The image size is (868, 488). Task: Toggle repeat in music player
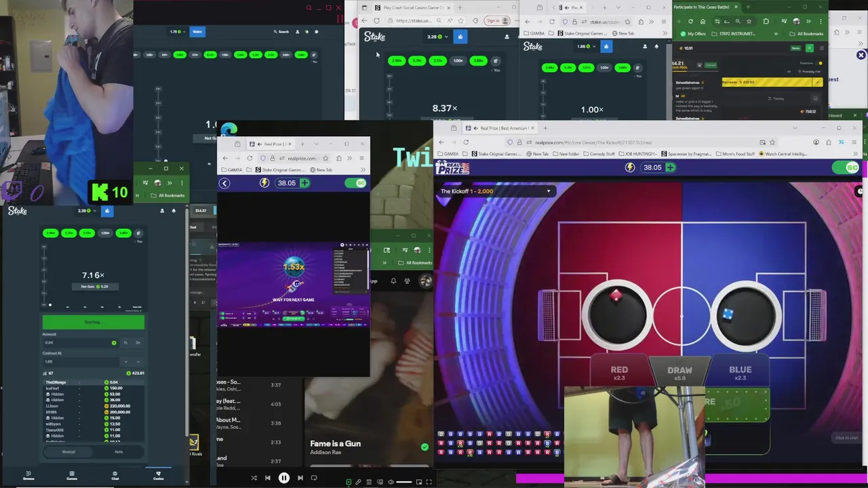[x=314, y=478]
